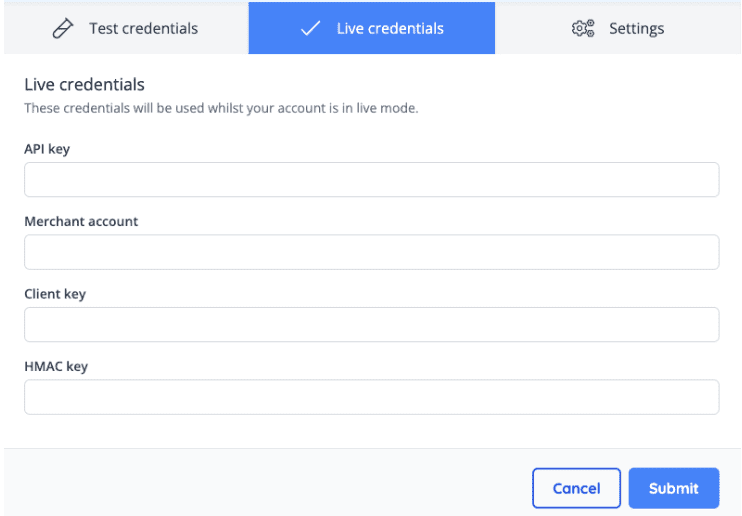This screenshot has height=516, width=742.
Task: Click the test tube icon
Action: pos(63,28)
